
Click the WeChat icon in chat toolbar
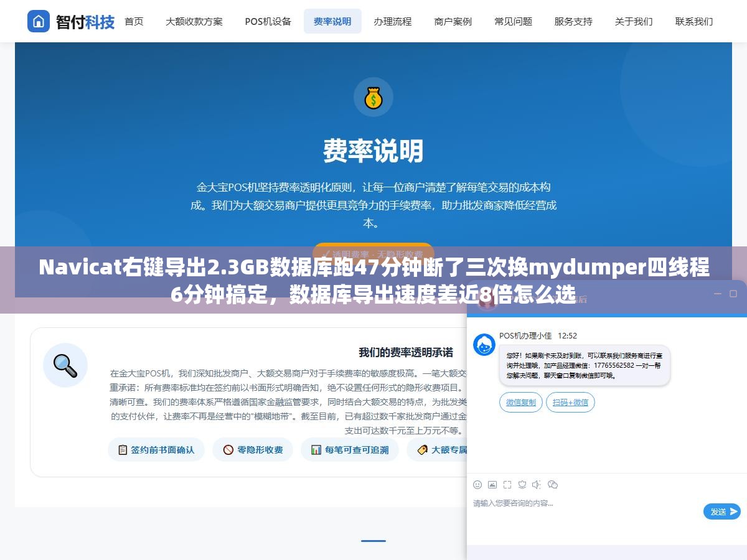click(x=553, y=485)
